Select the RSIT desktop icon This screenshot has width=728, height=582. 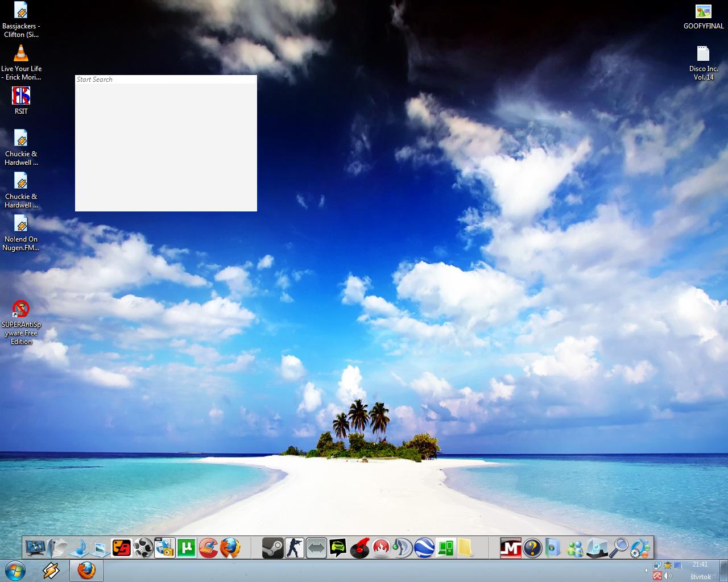tap(21, 97)
